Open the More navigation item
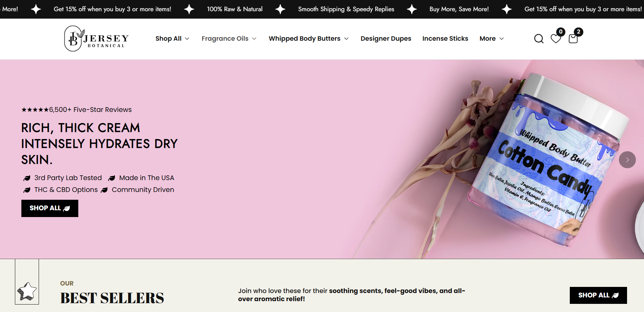 (487, 39)
